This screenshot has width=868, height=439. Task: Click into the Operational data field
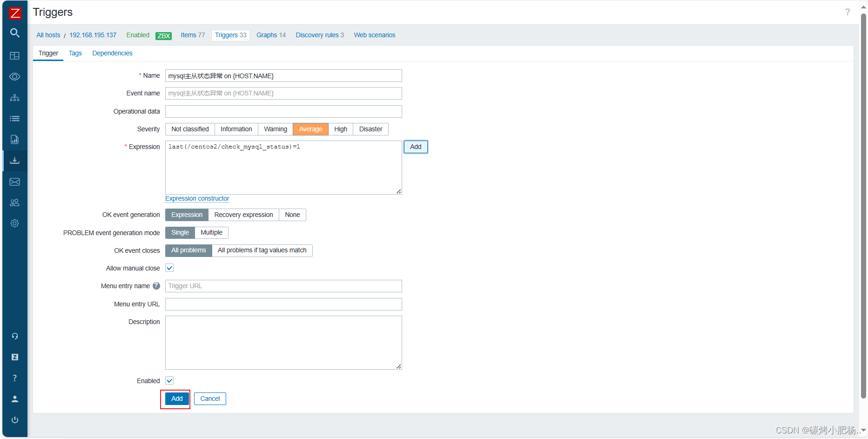[283, 112]
